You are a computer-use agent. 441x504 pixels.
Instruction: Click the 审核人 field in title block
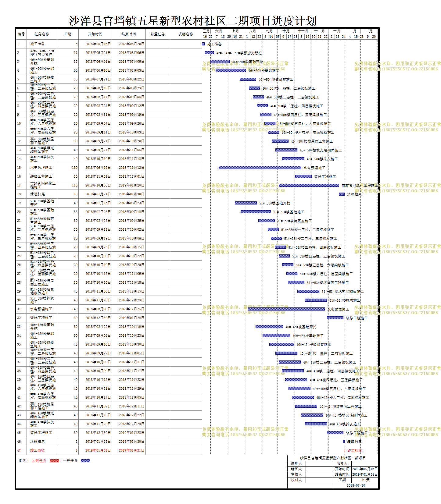(319, 474)
